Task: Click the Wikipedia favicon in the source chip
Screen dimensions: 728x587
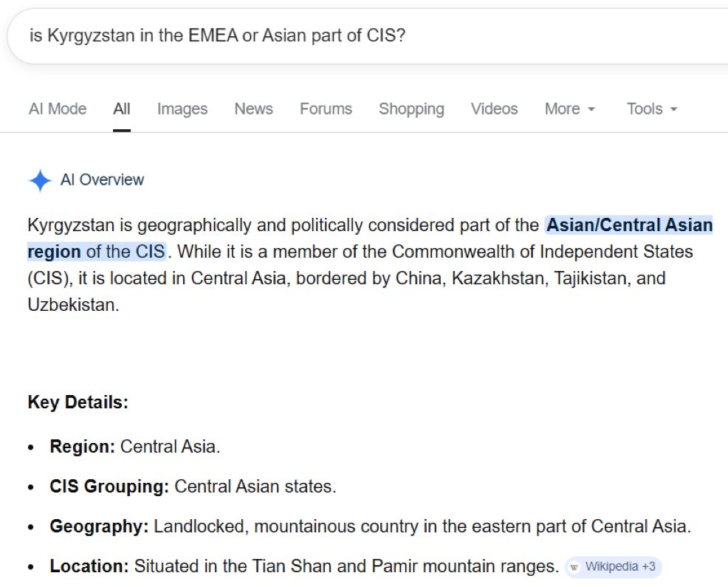Action: coord(574,567)
